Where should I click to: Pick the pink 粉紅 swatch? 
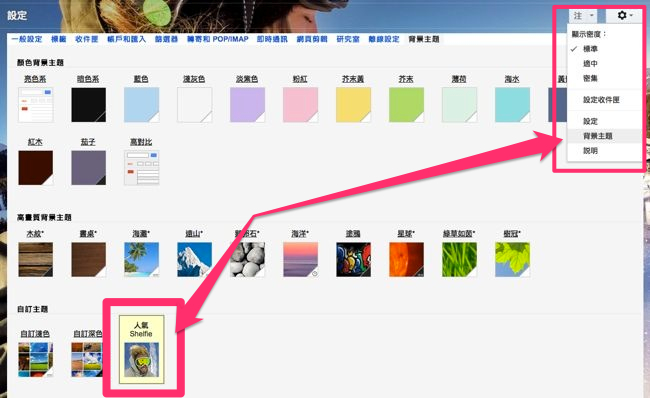coord(300,104)
